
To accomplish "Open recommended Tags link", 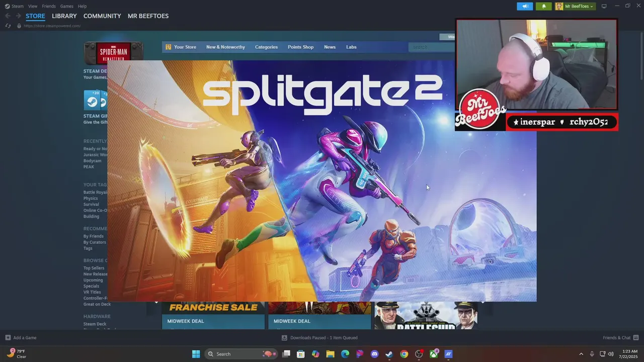I will [x=88, y=248].
